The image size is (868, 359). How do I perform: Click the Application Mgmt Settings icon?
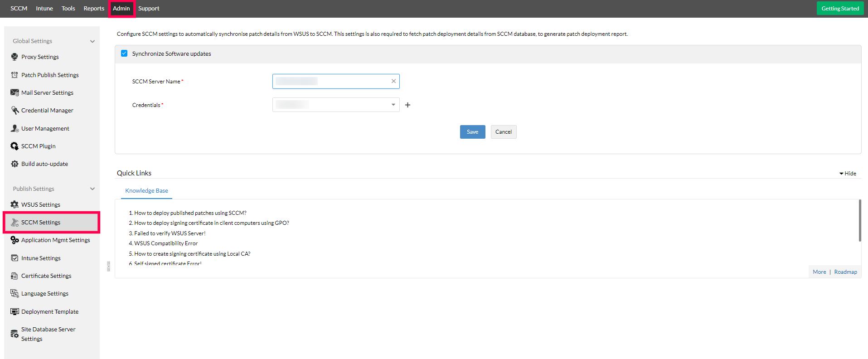coord(15,240)
